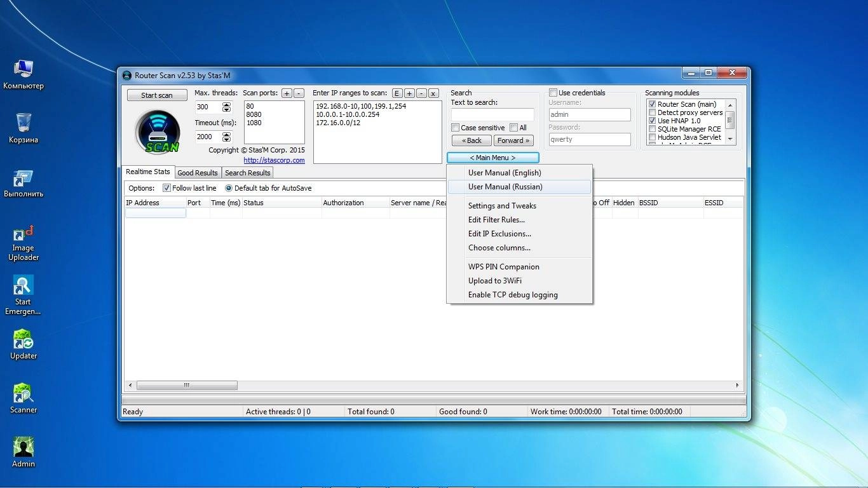The width and height of the screenshot is (868, 488).
Task: Select the Выполнить desktop shortcut
Action: pos(24,183)
